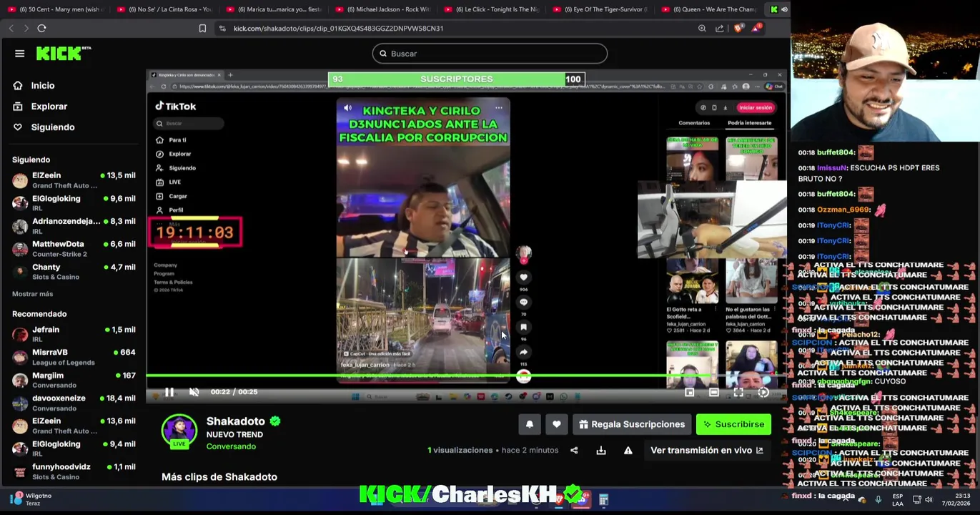This screenshot has height=515, width=980.
Task: Open Shakadoto's profile avatar
Action: coord(179,432)
